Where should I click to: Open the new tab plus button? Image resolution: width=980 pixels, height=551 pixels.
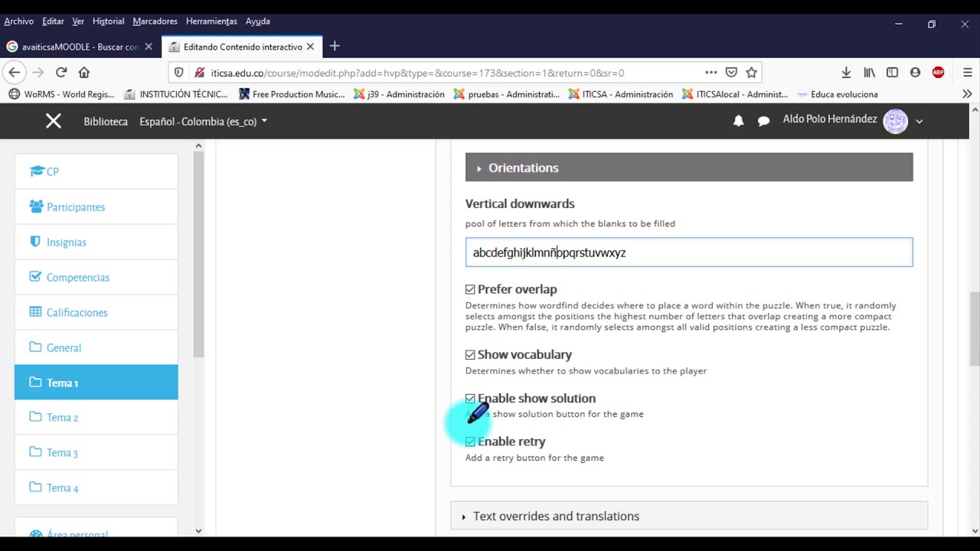tap(335, 47)
